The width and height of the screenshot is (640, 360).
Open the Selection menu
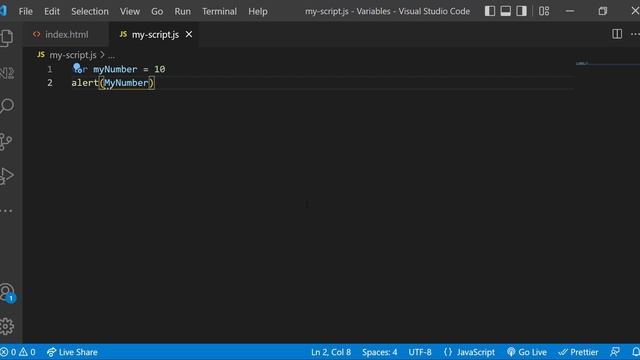[x=90, y=11]
